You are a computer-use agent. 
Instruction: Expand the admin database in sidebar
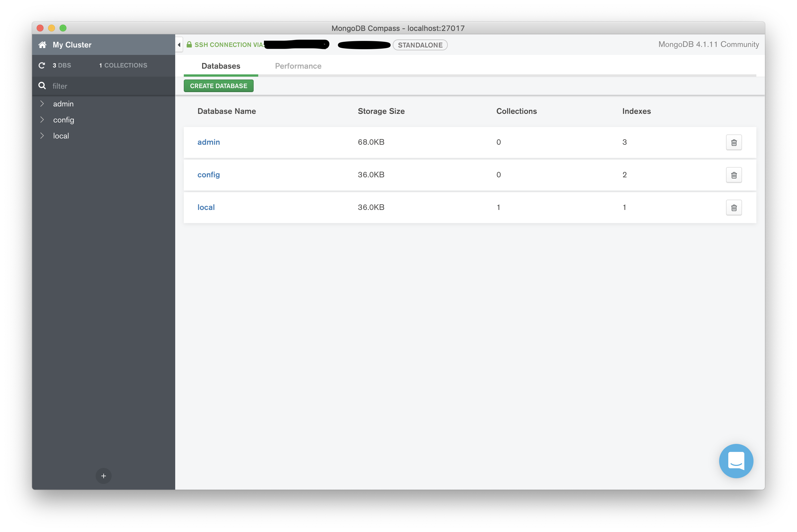point(42,104)
